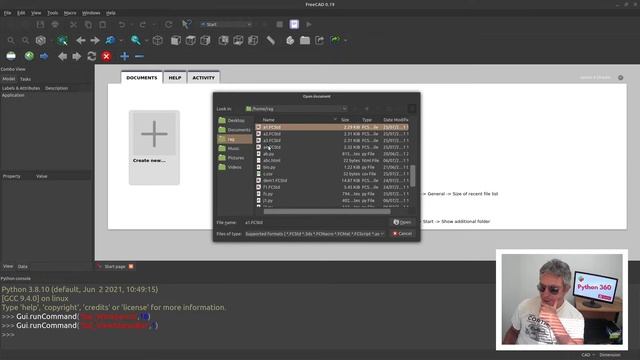This screenshot has height=360, width=640.
Task: Open the Edit menu
Action: click(21, 13)
